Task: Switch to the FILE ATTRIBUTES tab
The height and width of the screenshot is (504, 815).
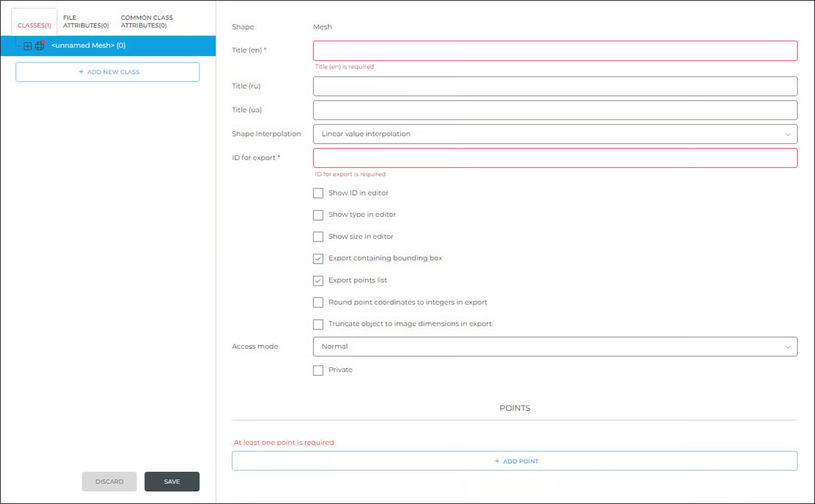Action: 85,21
